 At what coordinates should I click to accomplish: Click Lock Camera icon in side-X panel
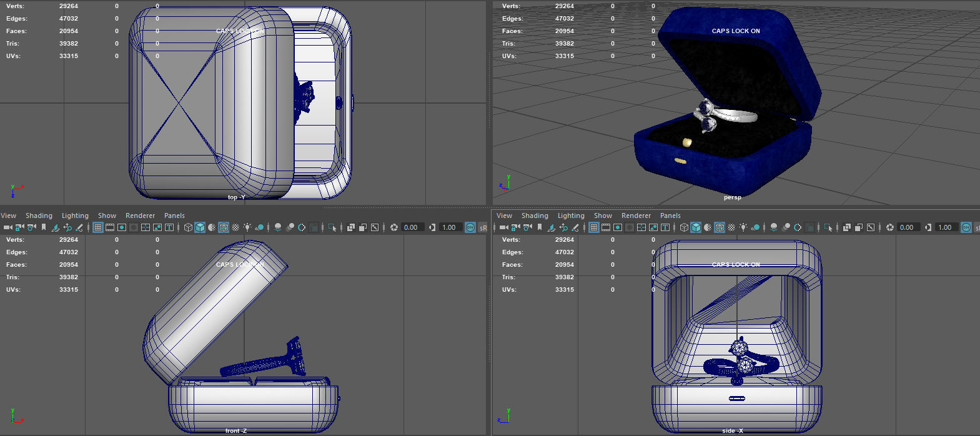tap(516, 227)
